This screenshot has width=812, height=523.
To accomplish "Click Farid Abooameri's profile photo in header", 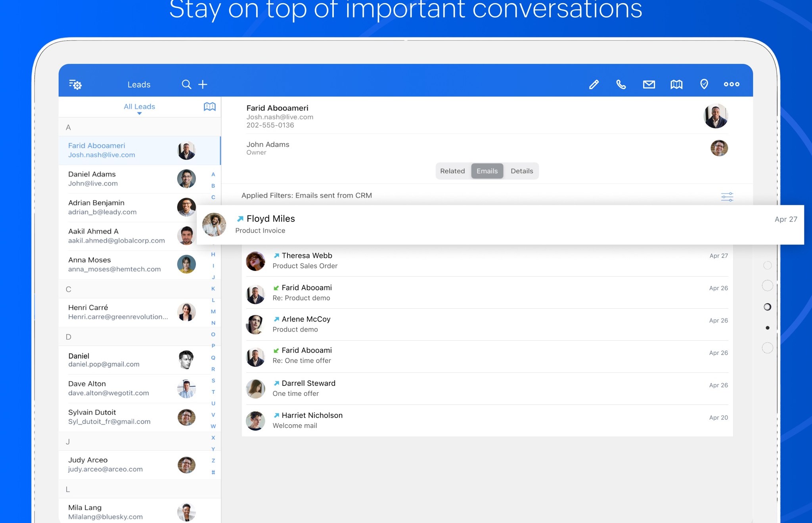I will click(716, 116).
